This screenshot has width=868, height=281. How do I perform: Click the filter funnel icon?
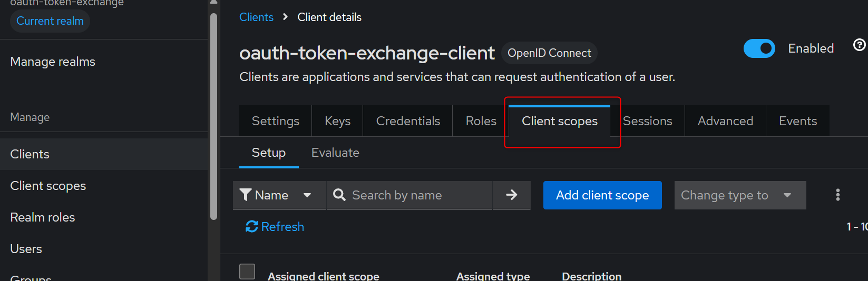(x=245, y=195)
